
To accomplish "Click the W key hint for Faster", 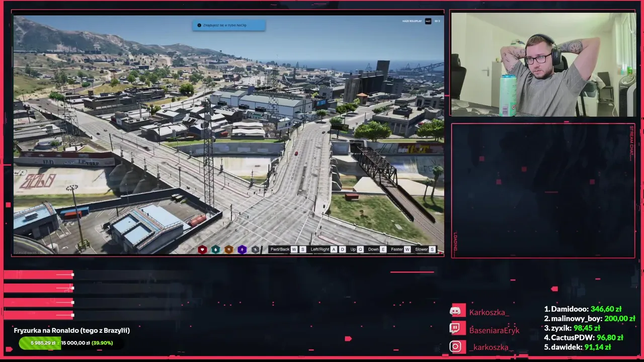I will pos(407,249).
